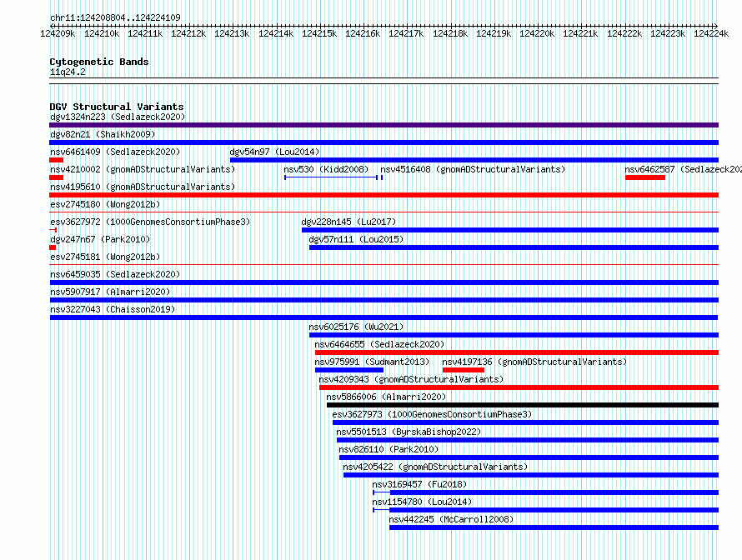The height and width of the screenshot is (560, 742).
Task: Click the 124220k ruler tick label
Action: tap(537, 33)
